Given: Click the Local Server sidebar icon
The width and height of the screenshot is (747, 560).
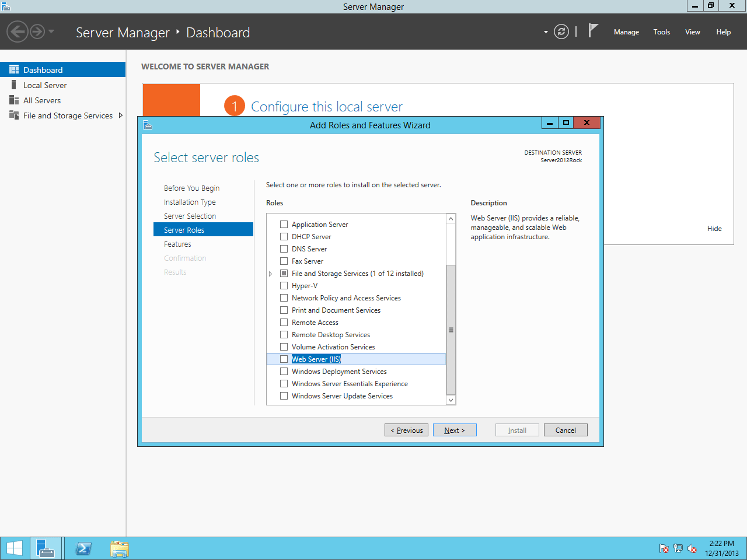Looking at the screenshot, I should point(14,85).
